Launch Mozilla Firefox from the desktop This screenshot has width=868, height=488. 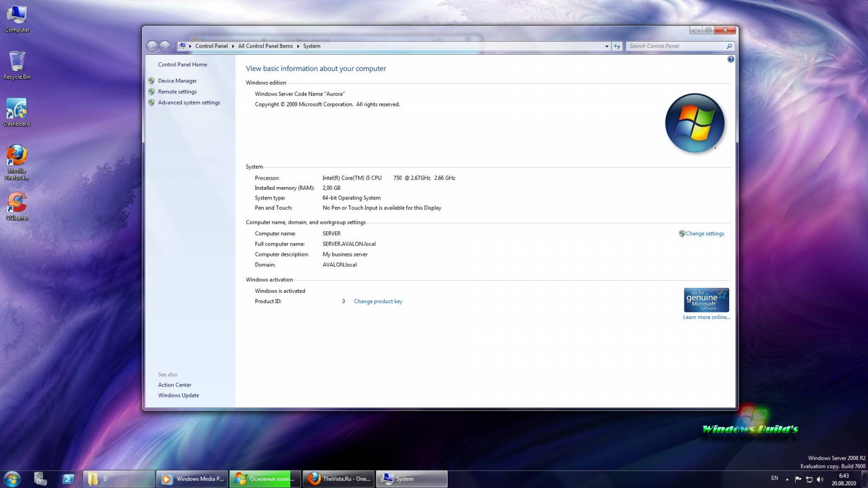coord(17,162)
